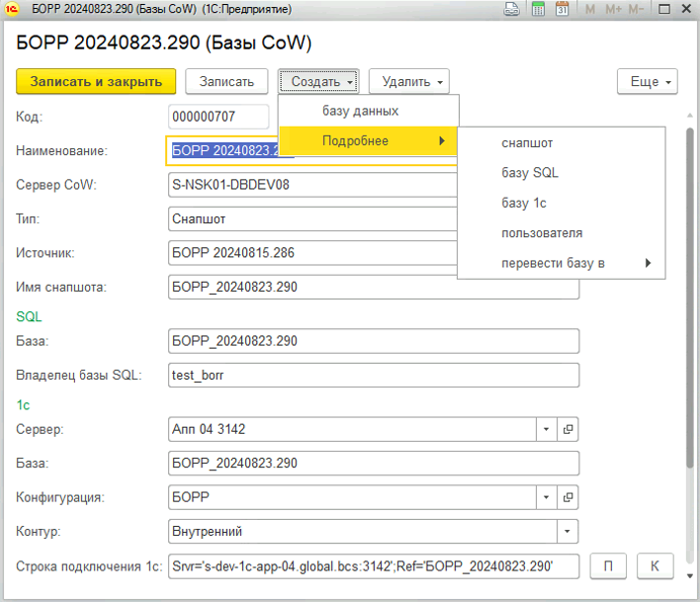This screenshot has height=602, width=700.
Task: Click the vertical scrollbar thumb
Action: point(690,299)
